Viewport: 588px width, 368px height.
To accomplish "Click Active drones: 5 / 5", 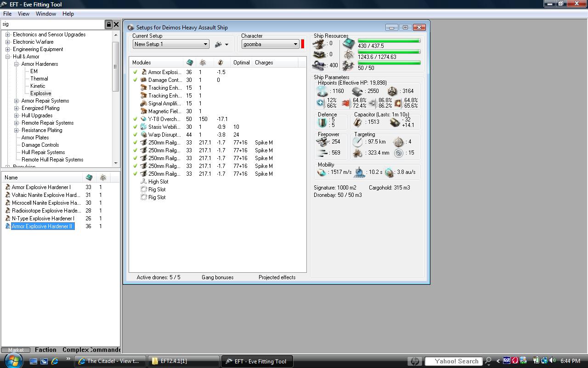I will point(158,277).
